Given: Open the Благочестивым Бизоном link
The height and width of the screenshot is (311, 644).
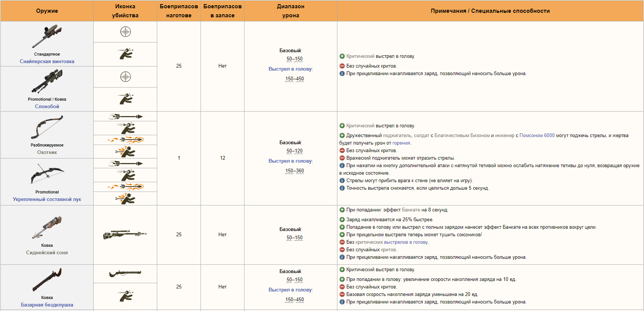Looking at the screenshot, I should pos(462,135).
